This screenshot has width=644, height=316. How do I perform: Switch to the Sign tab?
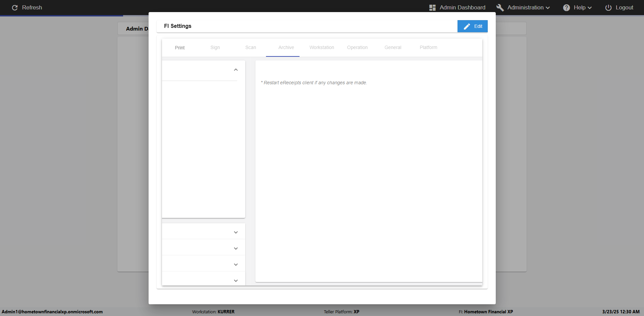point(215,48)
